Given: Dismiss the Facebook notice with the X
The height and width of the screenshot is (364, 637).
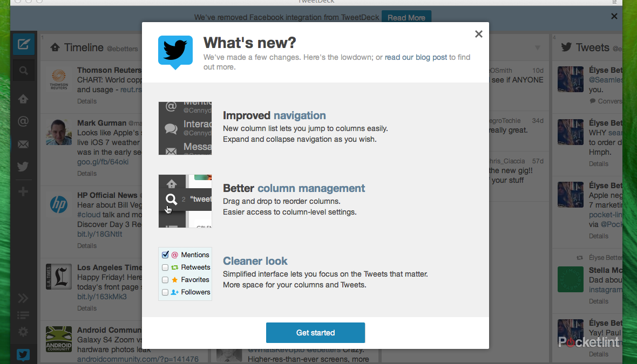Looking at the screenshot, I should (x=614, y=16).
